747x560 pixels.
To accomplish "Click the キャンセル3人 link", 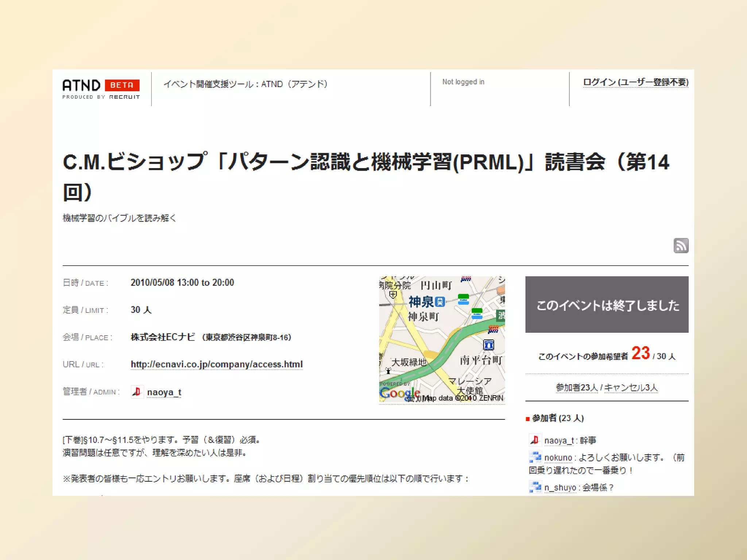I will point(631,388).
